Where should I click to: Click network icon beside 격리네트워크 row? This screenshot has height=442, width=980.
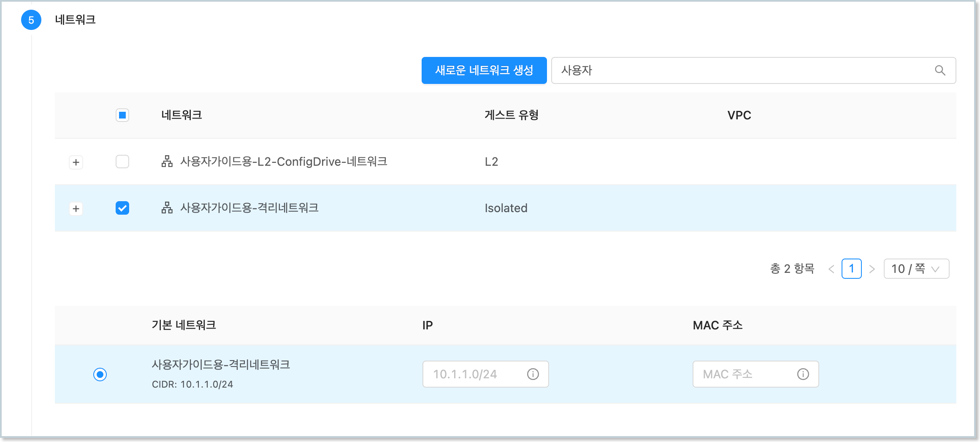(x=167, y=208)
